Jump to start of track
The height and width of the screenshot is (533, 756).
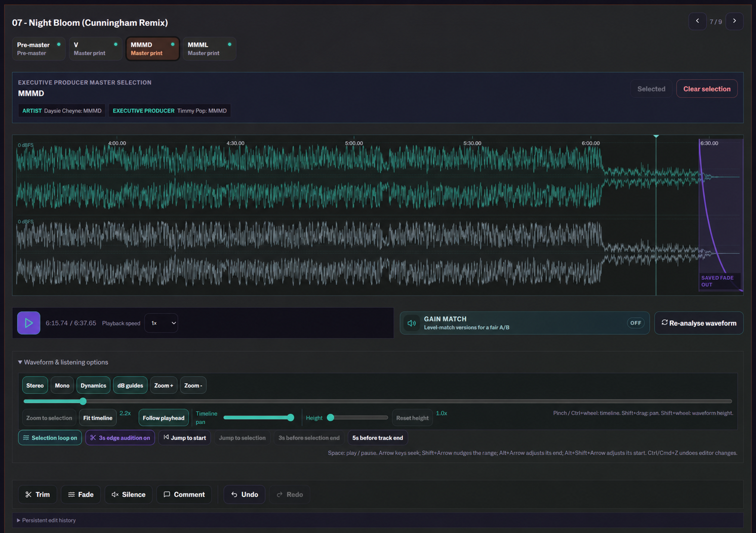coord(185,438)
